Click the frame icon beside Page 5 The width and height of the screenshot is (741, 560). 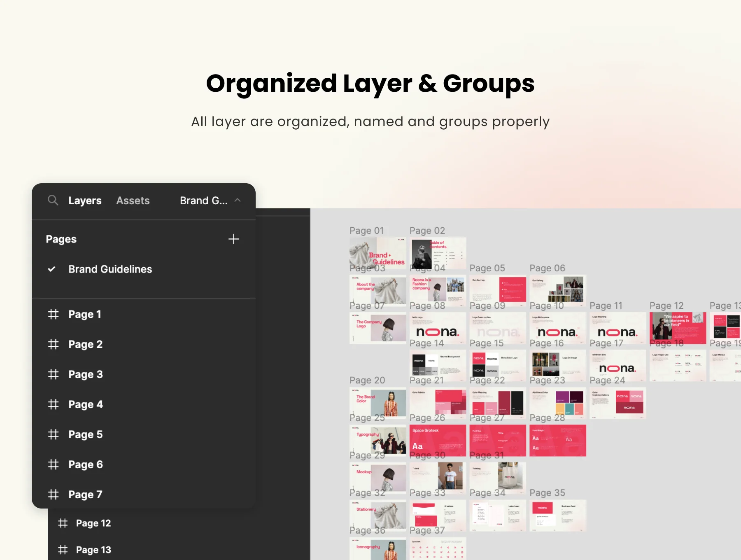(x=54, y=434)
